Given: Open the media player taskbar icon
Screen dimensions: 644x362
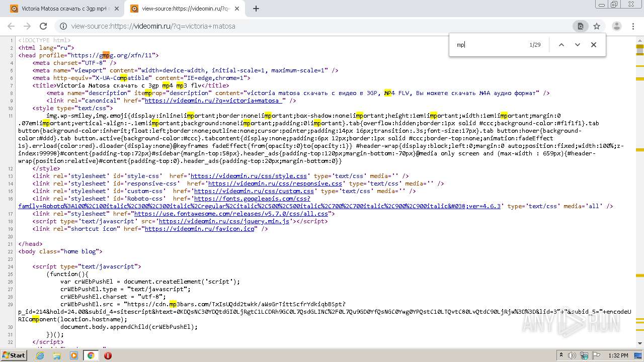Looking at the screenshot, I should pyautogui.click(x=74, y=355).
